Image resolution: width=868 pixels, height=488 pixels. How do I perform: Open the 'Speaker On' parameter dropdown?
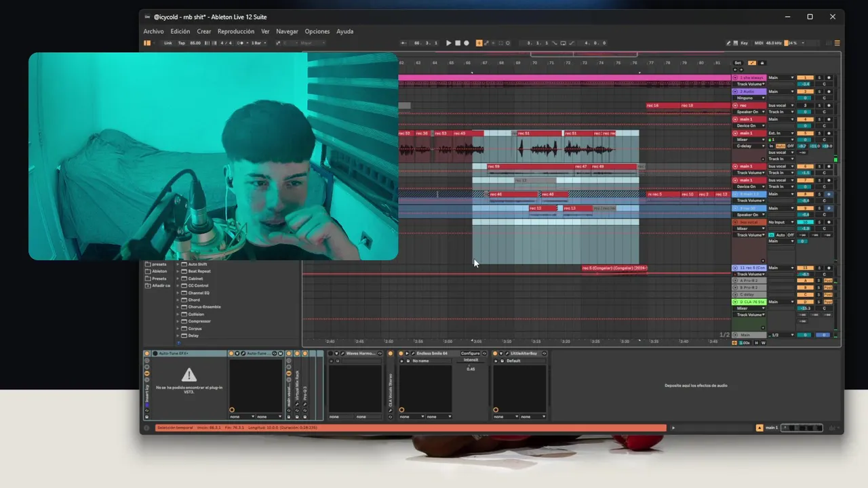pyautogui.click(x=750, y=112)
